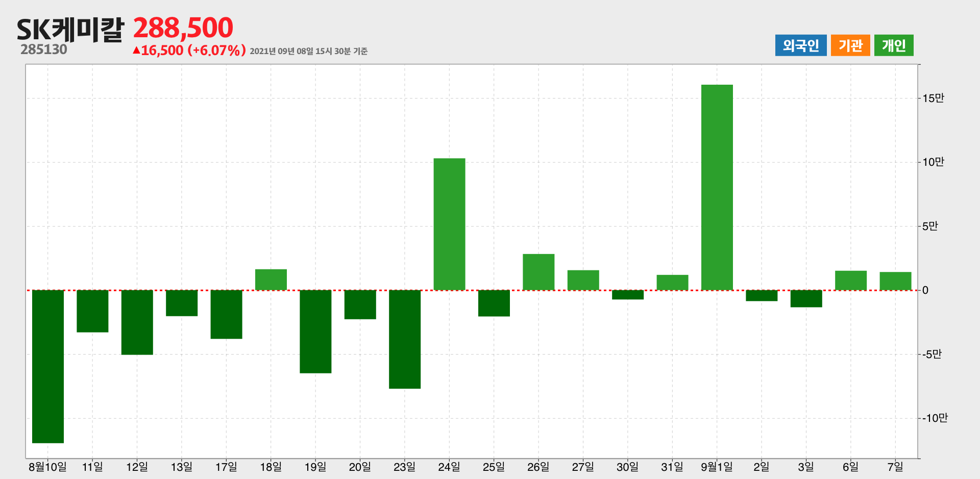Click the 20일 x-axis date label

point(360,467)
